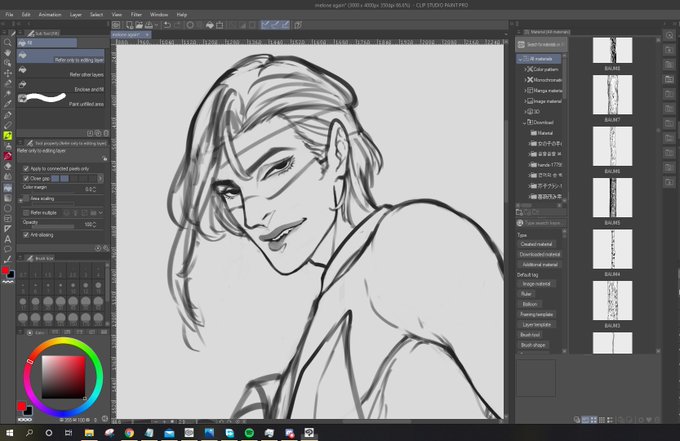Click the lock icon in Tool property panel

coord(105,158)
